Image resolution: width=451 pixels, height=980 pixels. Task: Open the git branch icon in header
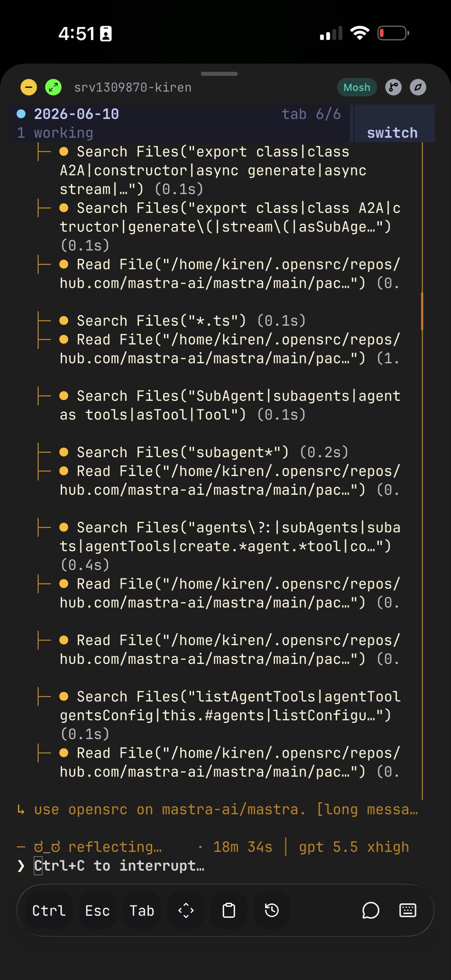[393, 87]
